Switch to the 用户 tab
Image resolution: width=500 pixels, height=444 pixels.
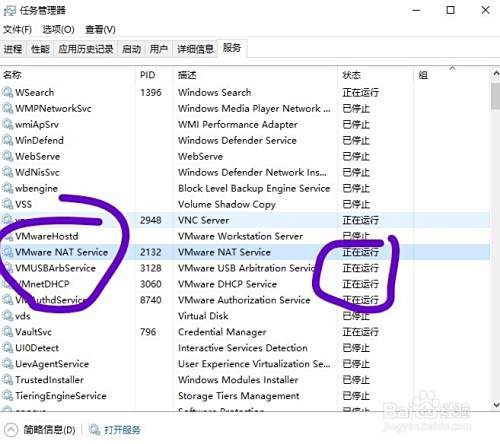[158, 49]
